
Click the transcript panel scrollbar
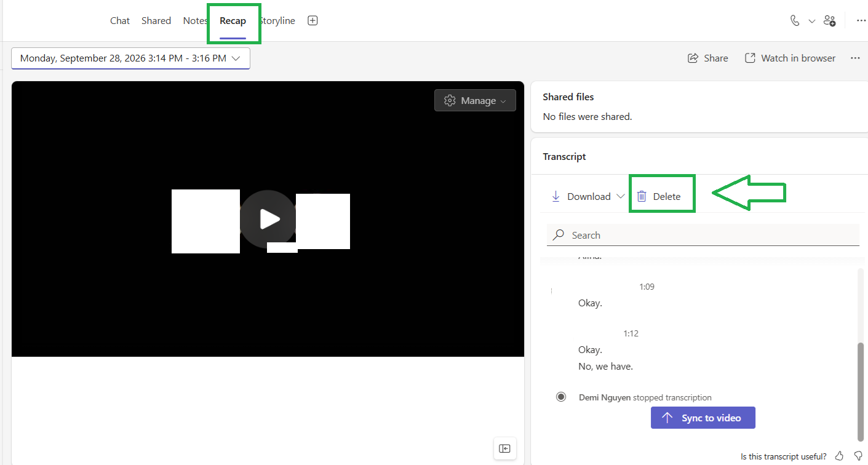pyautogui.click(x=860, y=391)
